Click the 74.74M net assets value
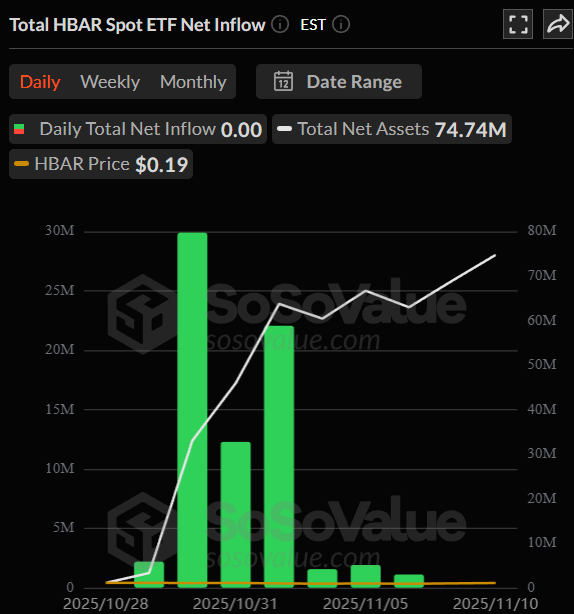 click(x=471, y=130)
